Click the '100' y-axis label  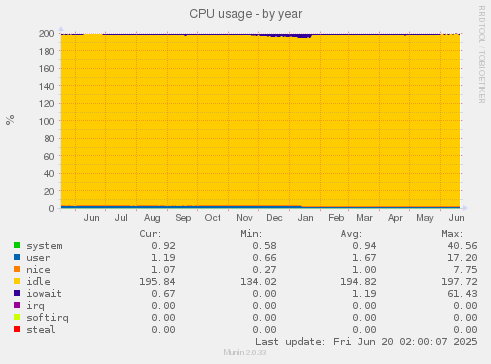click(46, 121)
